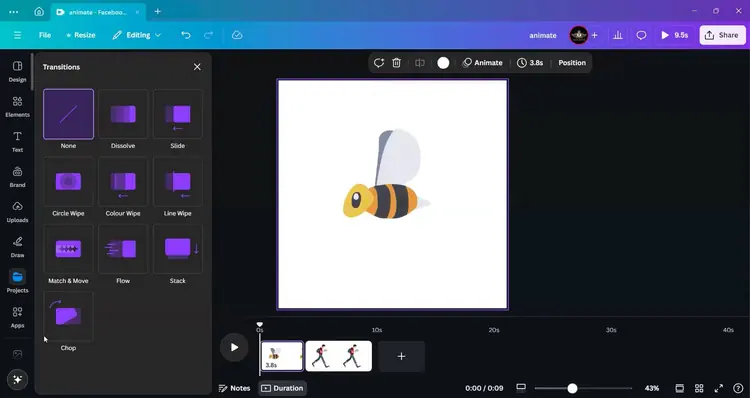Click the Undo arrow
Viewport: 750px width, 398px height.
click(186, 35)
